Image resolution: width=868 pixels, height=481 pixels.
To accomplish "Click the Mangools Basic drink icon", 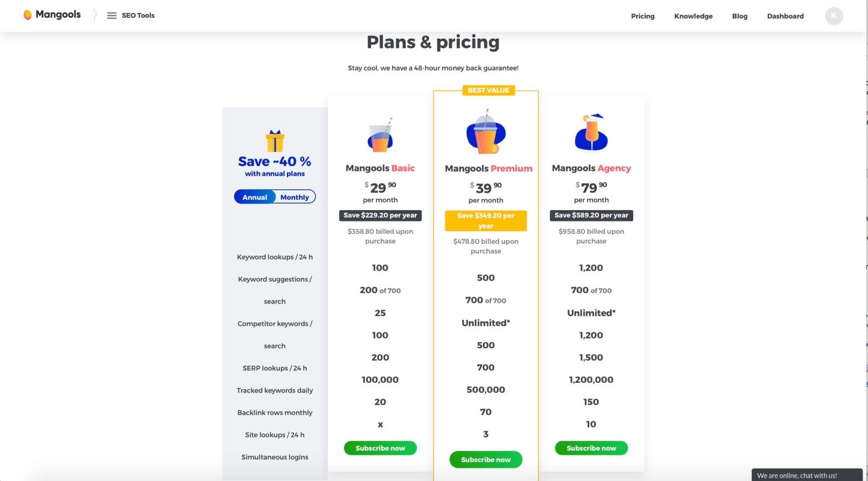I will [x=380, y=136].
